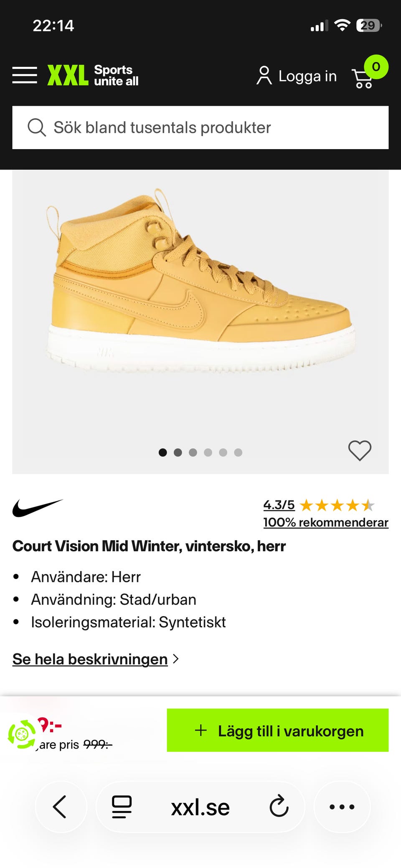Add shoe to favorites with heart
This screenshot has height=868, width=401.
[360, 451]
